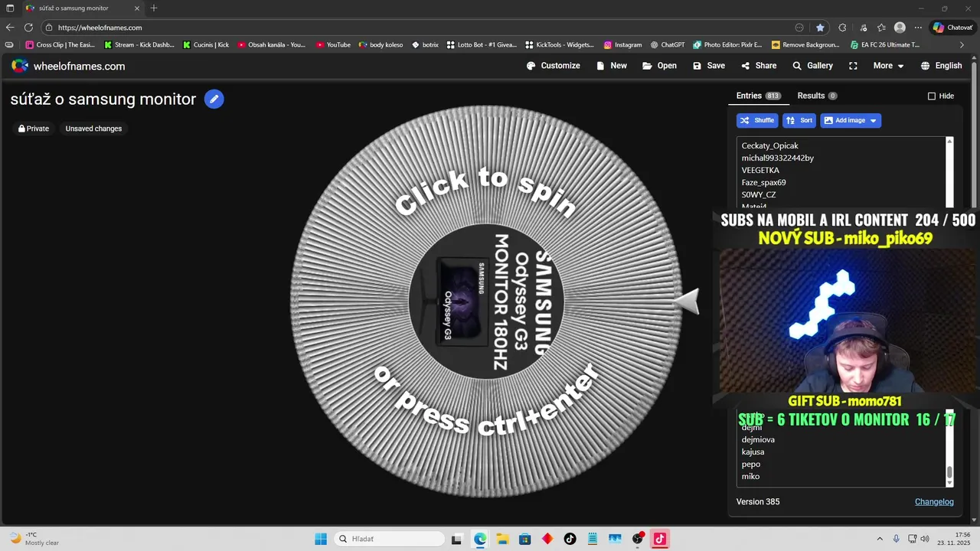Open YouTube bookmark
This screenshot has height=551, width=980.
[x=333, y=44]
